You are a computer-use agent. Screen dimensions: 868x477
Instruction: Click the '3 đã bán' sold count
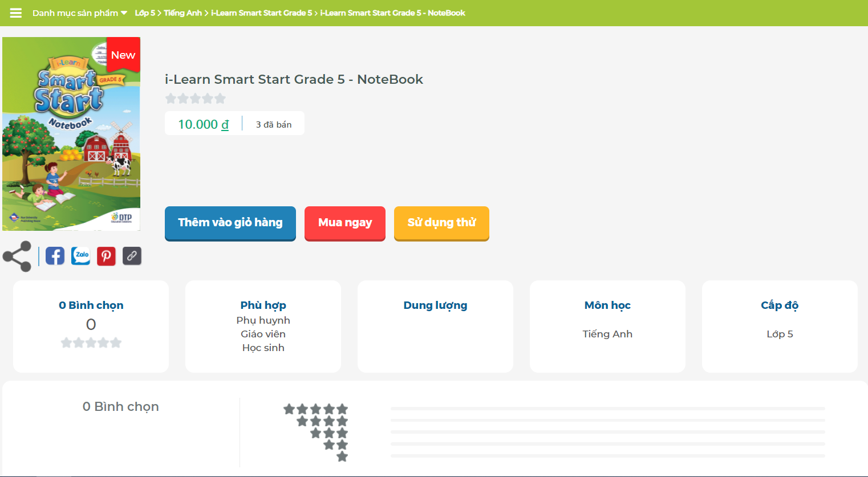pos(274,124)
